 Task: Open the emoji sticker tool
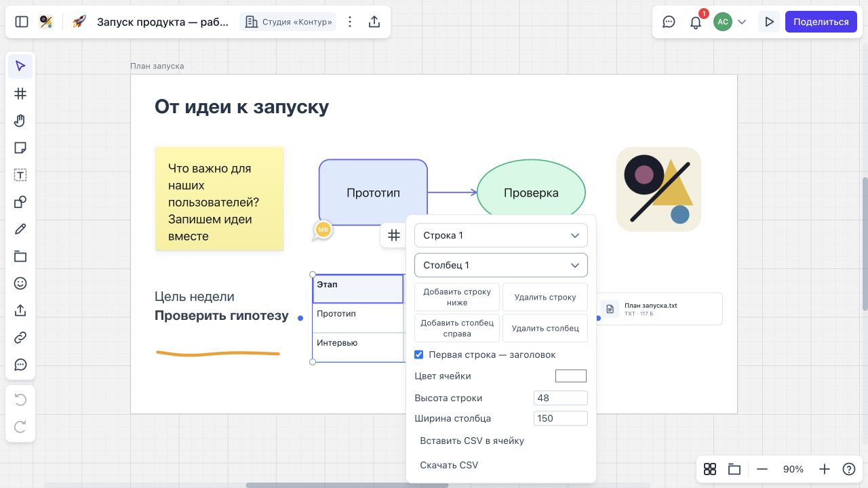pyautogui.click(x=20, y=283)
